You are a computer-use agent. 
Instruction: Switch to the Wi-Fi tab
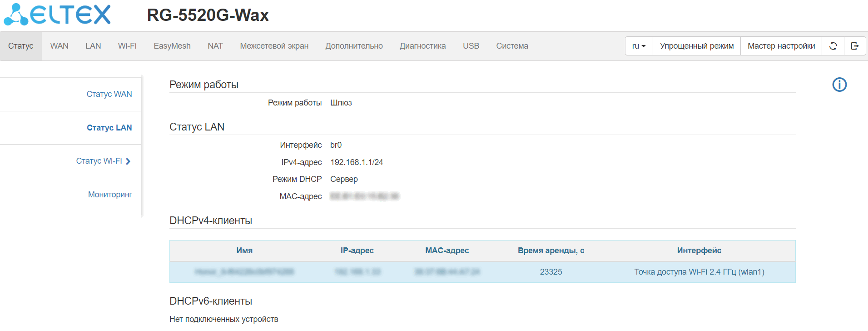click(127, 46)
